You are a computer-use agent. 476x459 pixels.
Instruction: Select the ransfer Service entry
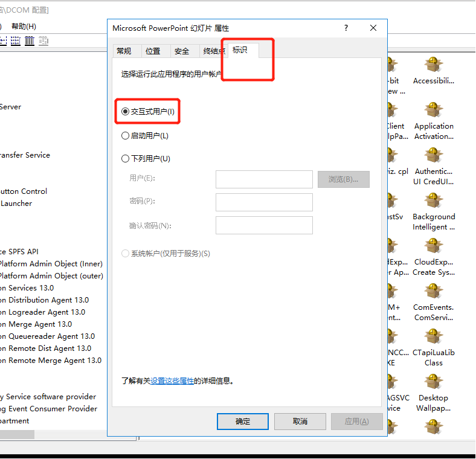click(25, 155)
